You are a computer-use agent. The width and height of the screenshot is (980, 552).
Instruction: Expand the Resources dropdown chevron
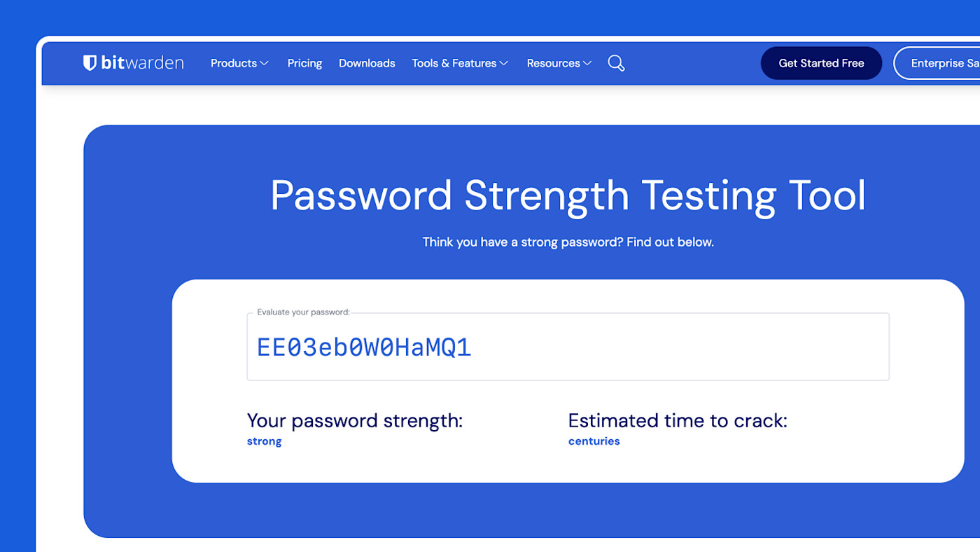coord(587,63)
